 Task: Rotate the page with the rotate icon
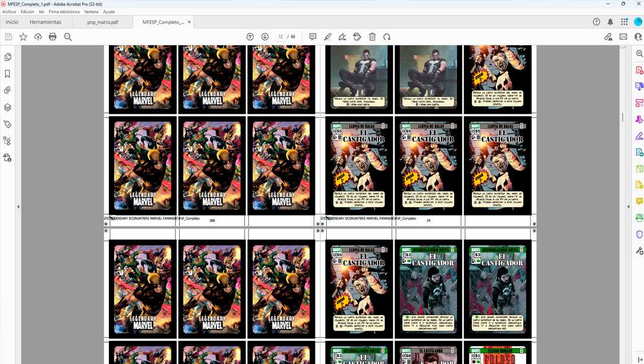coord(387,37)
